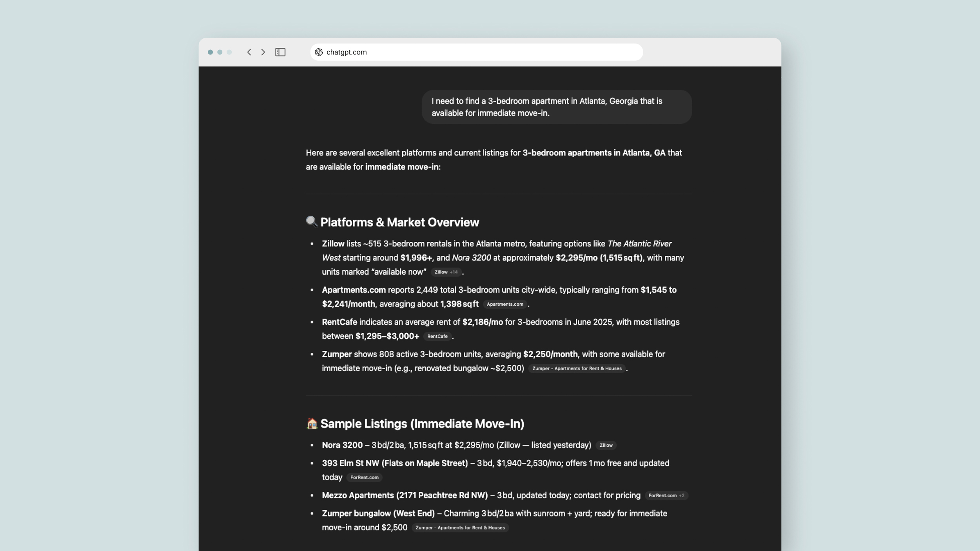Click the address bar showing chatgpt.com
980x551 pixels.
point(431,52)
